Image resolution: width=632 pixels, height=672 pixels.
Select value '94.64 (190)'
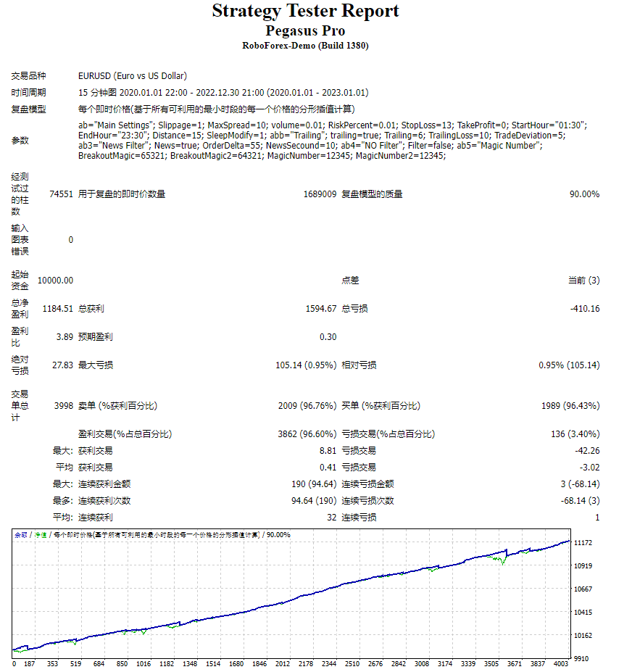click(x=314, y=501)
